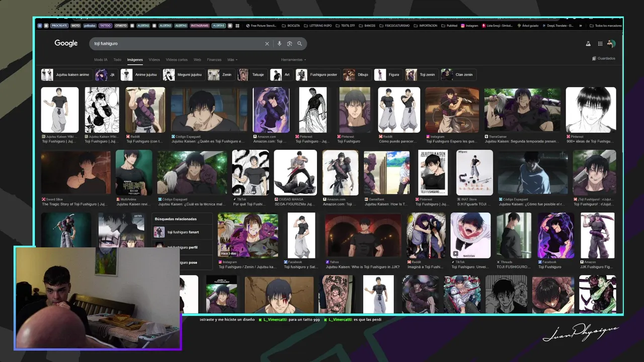Filter by the Clan zenin chip

pos(458,75)
